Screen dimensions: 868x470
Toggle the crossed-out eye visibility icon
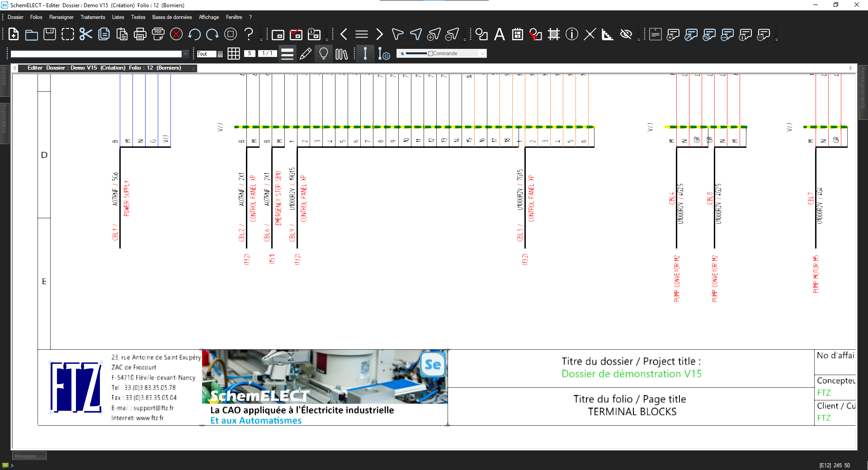tap(626, 34)
